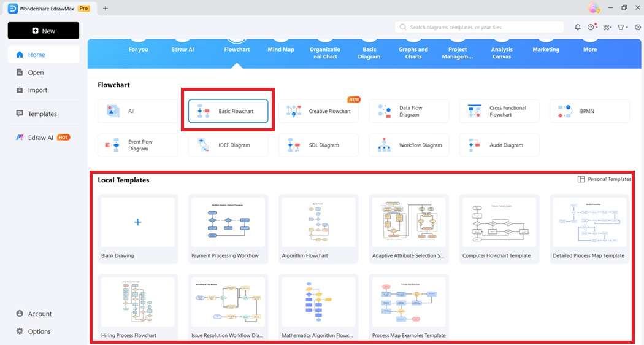The image size is (644, 345).
Task: Click the Templates sidebar label
Action: click(x=42, y=114)
